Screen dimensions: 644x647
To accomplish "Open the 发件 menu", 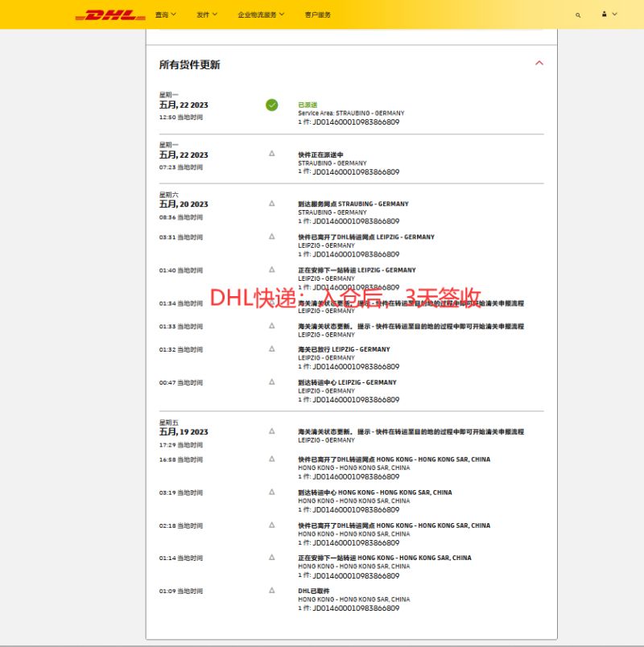I will tap(207, 14).
